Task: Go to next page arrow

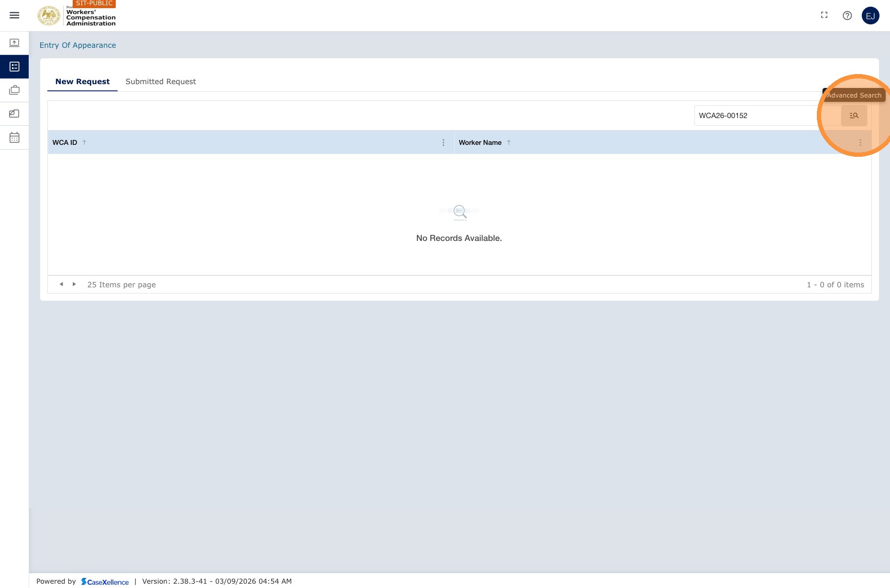Action: pyautogui.click(x=74, y=284)
